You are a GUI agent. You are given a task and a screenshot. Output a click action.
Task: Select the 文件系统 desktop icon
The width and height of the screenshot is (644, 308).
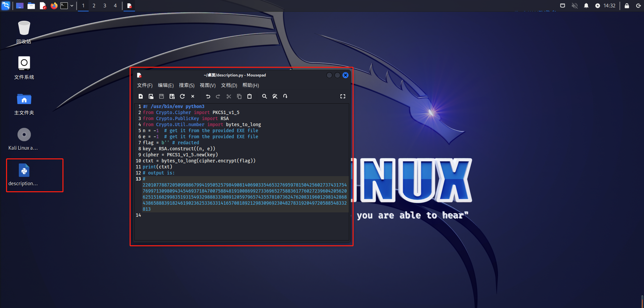click(x=24, y=68)
